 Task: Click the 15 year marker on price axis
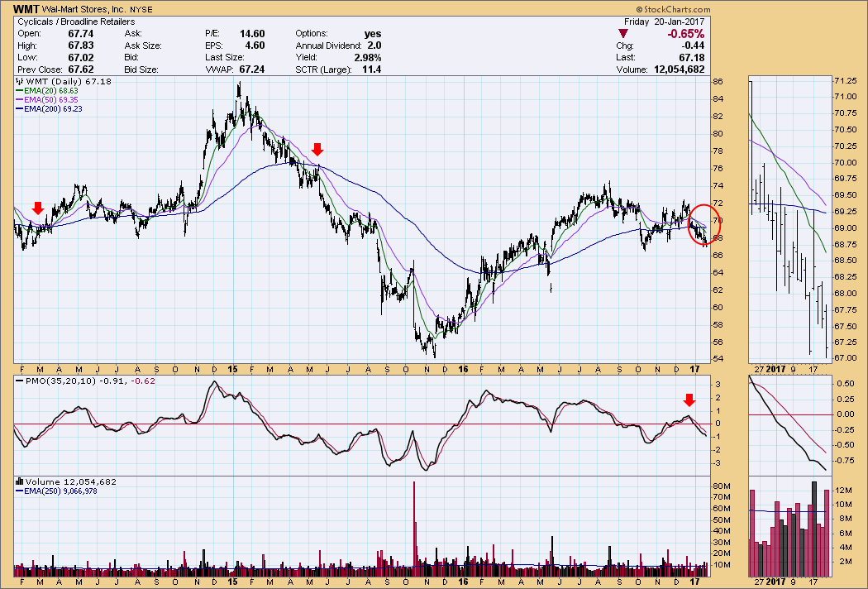click(233, 369)
